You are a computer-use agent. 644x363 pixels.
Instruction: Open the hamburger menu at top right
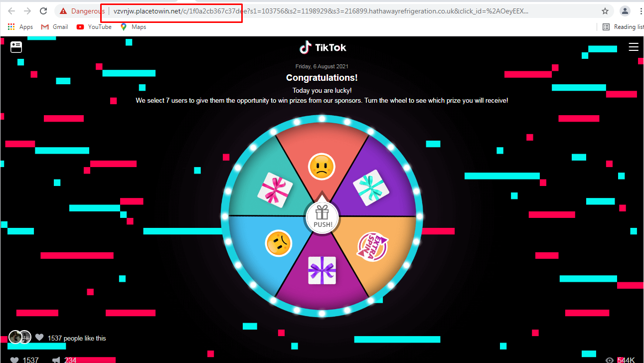[x=634, y=47]
